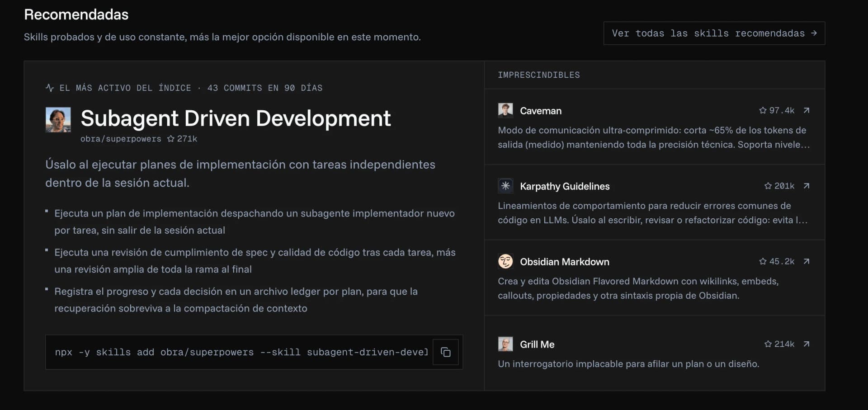The image size is (868, 410).
Task: Click the 97.4k star count
Action: click(782, 110)
